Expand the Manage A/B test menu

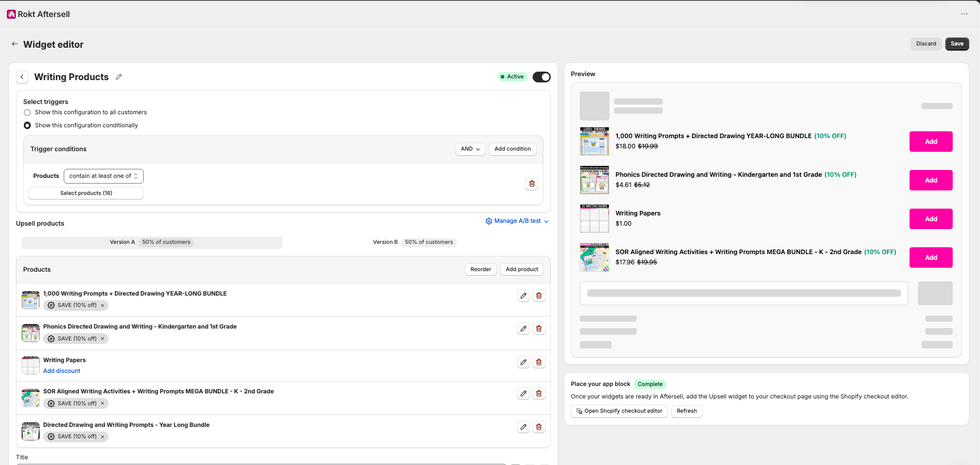[x=517, y=221]
